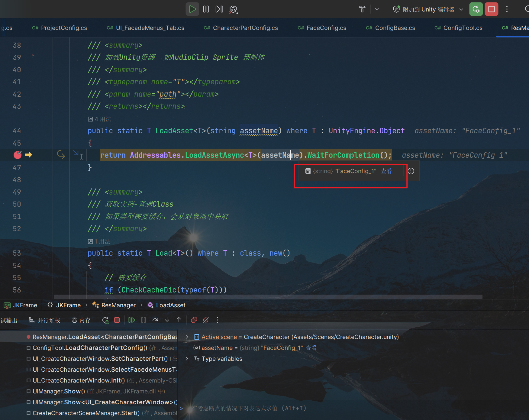Switch to the FaceConfig.cs tab

click(326, 28)
